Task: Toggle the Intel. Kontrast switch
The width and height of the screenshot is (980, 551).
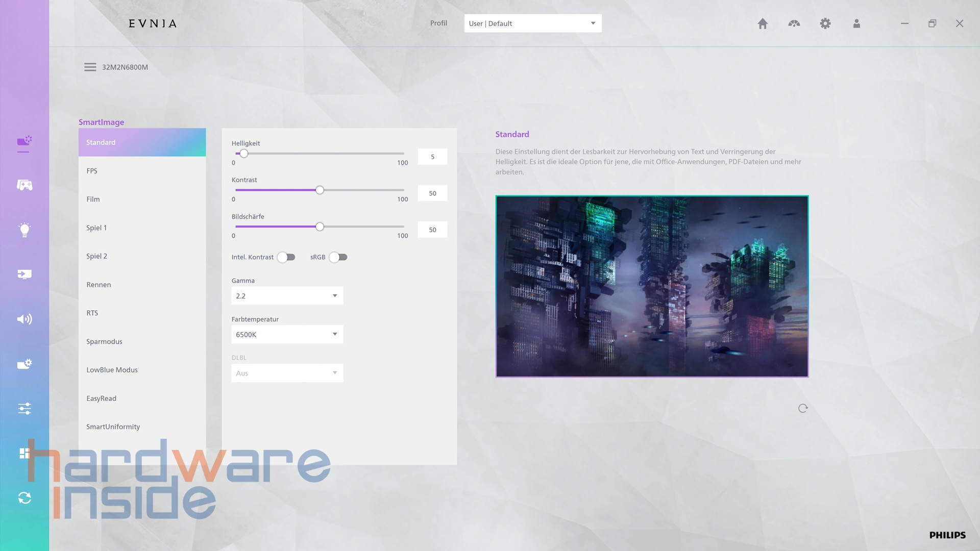Action: 286,257
